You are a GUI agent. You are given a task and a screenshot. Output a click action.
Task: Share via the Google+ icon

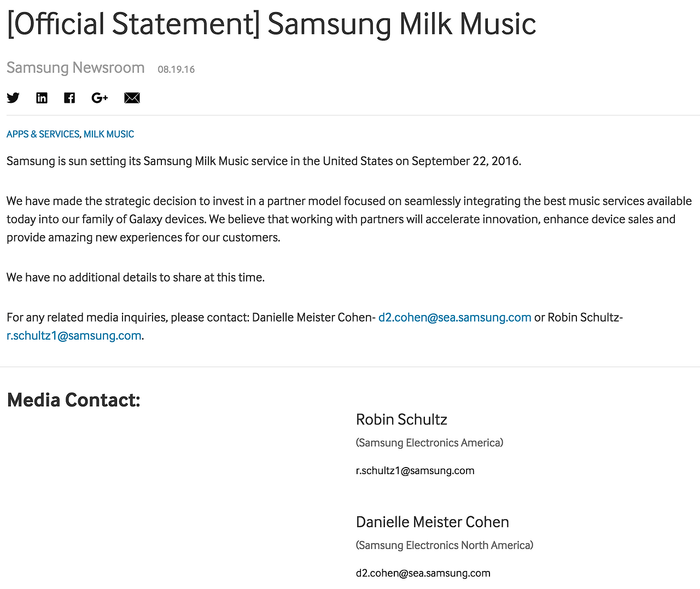coord(100,98)
